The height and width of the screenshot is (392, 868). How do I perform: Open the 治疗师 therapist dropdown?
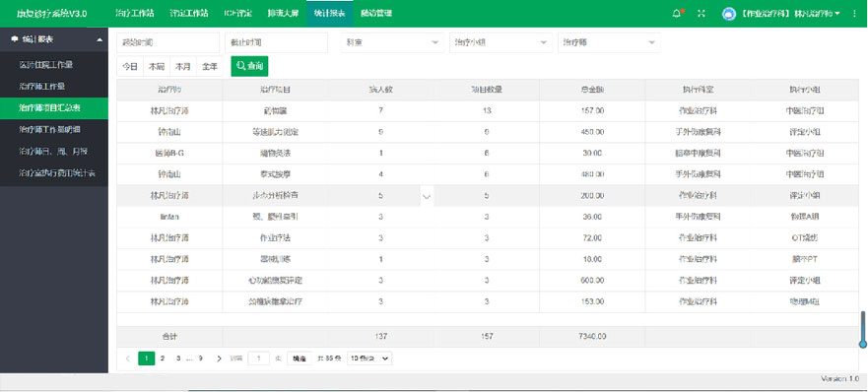[x=609, y=42]
